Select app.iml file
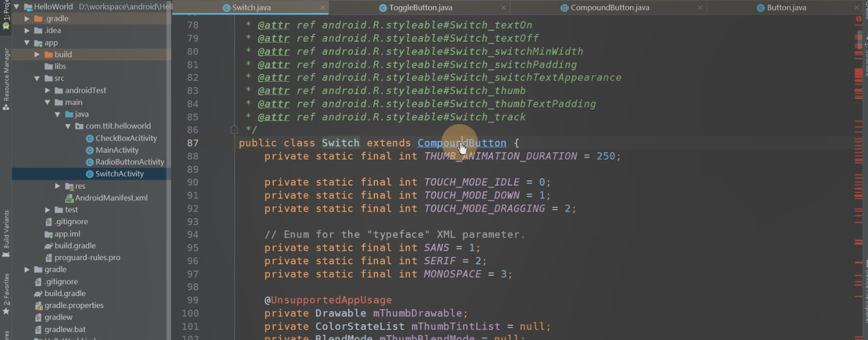 [67, 234]
